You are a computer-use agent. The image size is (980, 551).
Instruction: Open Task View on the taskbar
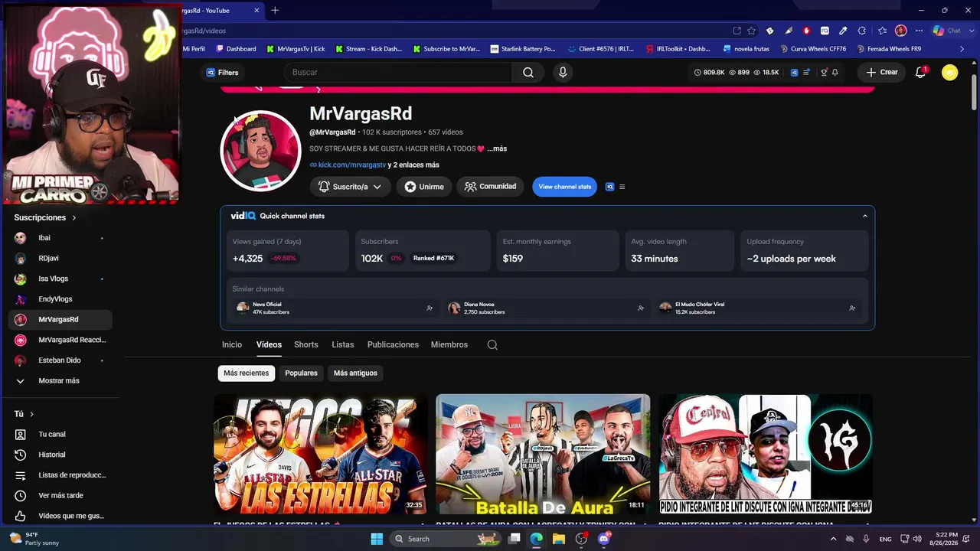(x=514, y=539)
